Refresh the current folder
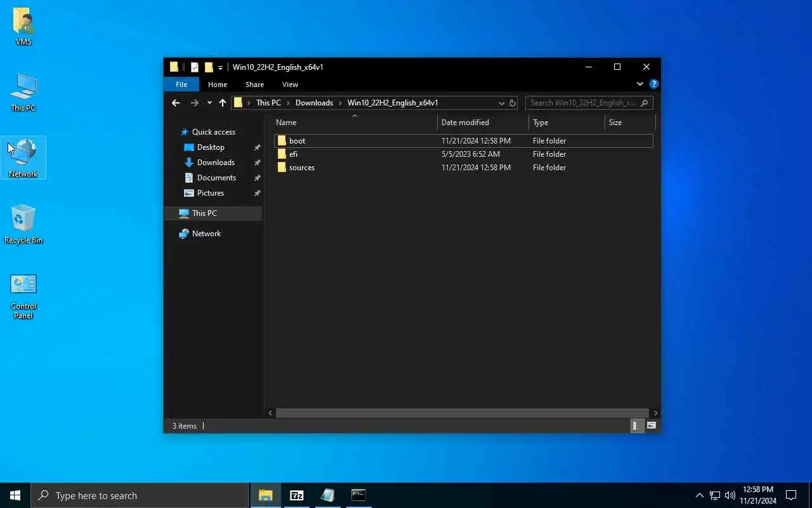The image size is (812, 508). [x=513, y=103]
